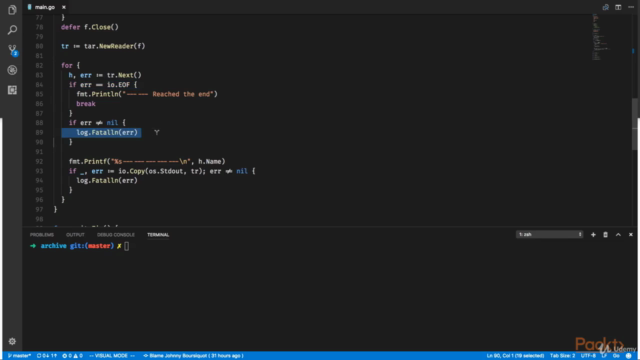640x360 pixels.
Task: Open the terminal selector dropdown showing zsh
Action: [549, 234]
